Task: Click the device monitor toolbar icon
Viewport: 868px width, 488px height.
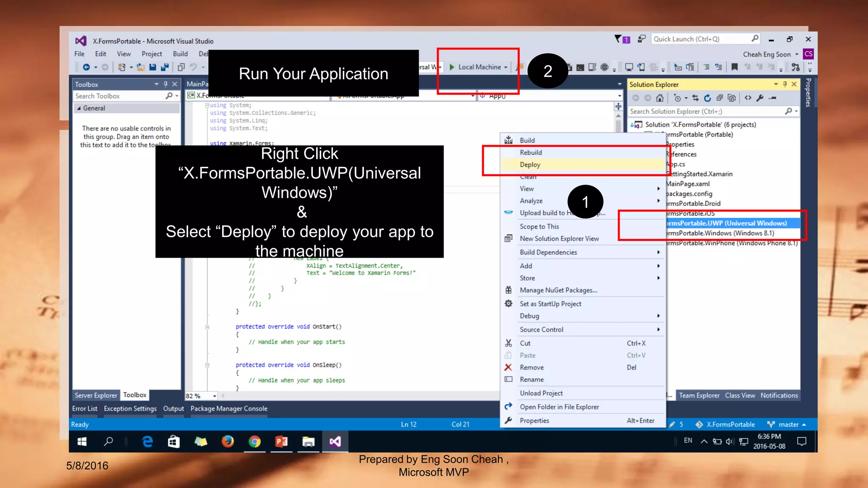Action: [x=629, y=67]
